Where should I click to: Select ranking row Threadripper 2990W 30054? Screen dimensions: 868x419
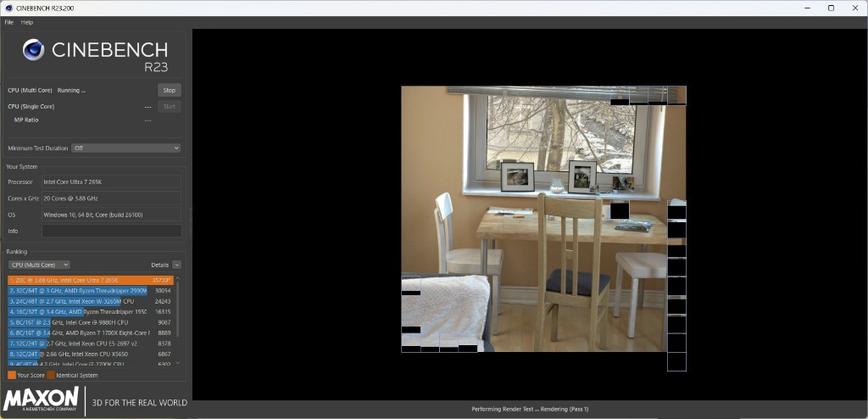click(91, 290)
